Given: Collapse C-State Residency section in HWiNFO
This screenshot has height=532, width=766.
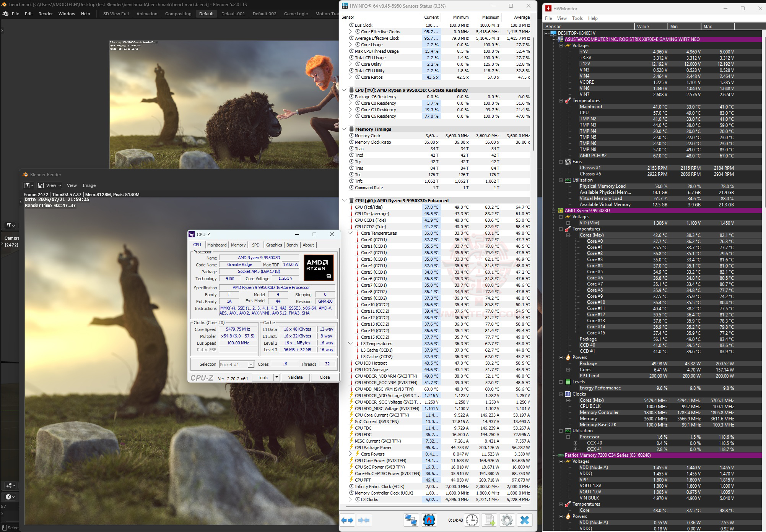Looking at the screenshot, I should pyautogui.click(x=344, y=90).
